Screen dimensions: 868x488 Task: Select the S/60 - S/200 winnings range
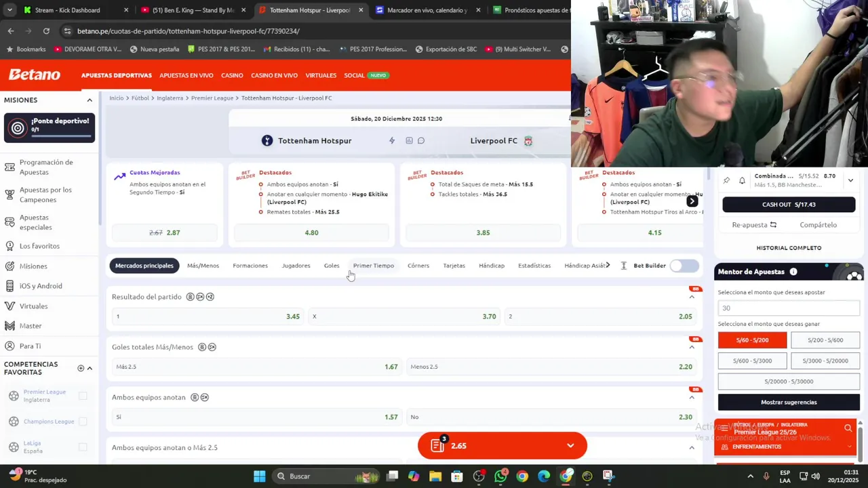(x=752, y=340)
